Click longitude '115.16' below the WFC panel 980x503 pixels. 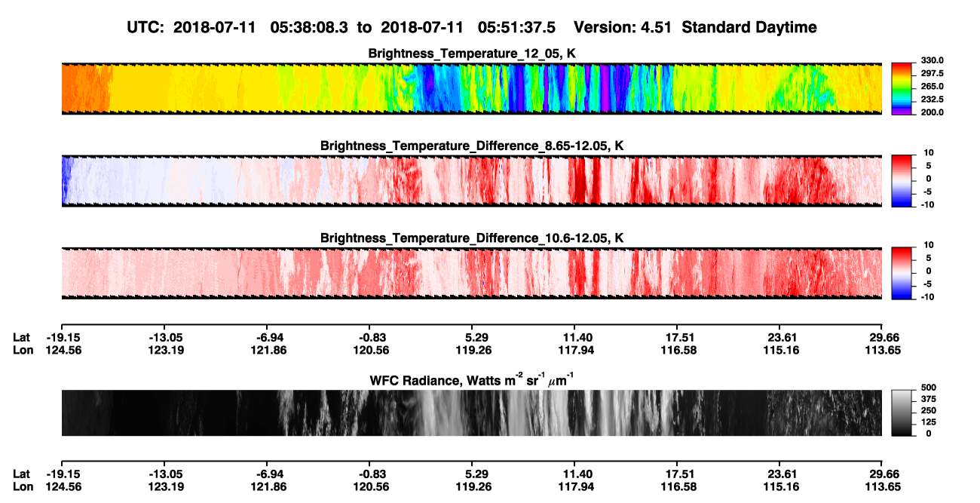779,487
